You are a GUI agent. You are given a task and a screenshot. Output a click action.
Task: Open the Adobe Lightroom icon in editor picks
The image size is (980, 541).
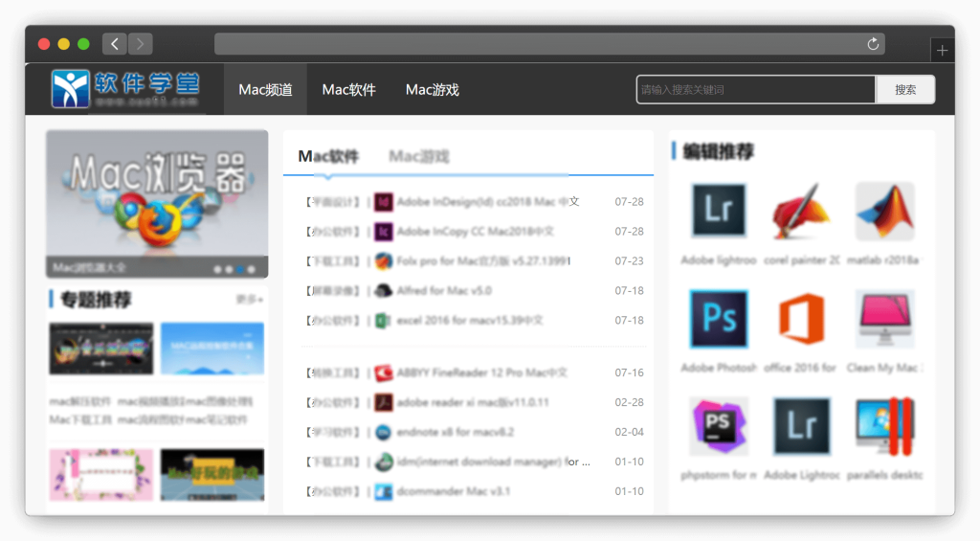(719, 212)
